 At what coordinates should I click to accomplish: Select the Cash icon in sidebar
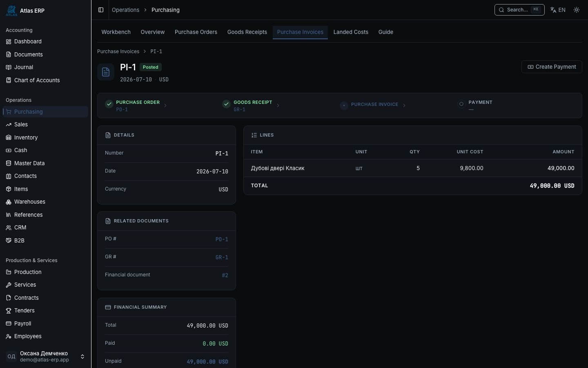(9, 150)
